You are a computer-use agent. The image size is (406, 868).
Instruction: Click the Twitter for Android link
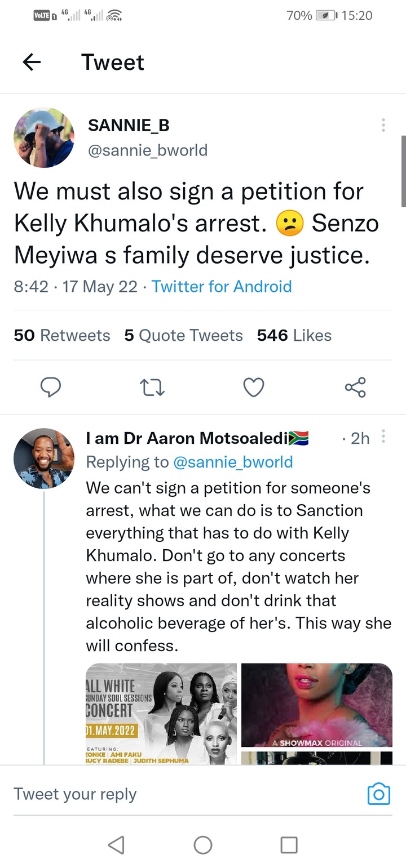click(222, 286)
